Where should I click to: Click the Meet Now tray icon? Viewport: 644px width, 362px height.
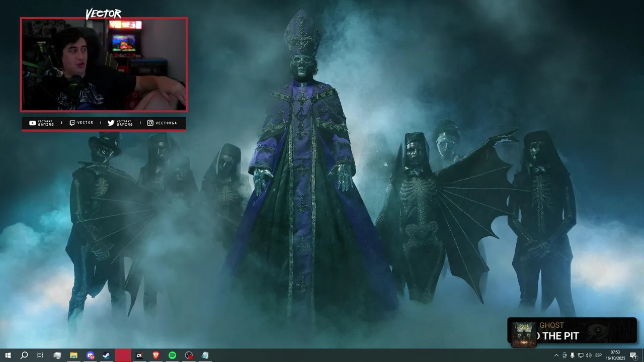564,355
